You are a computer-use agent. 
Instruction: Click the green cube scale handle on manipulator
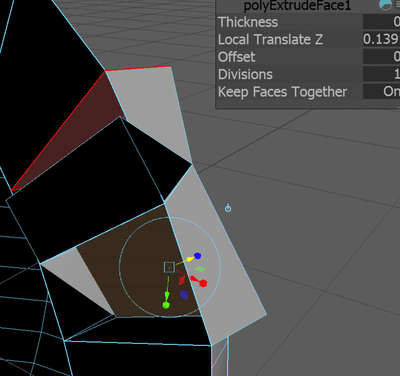click(x=166, y=305)
